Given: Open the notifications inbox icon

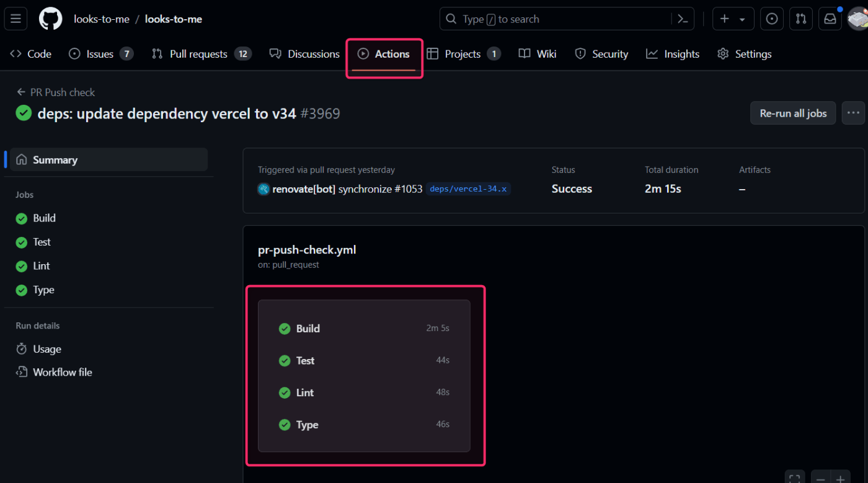Looking at the screenshot, I should click(x=830, y=19).
